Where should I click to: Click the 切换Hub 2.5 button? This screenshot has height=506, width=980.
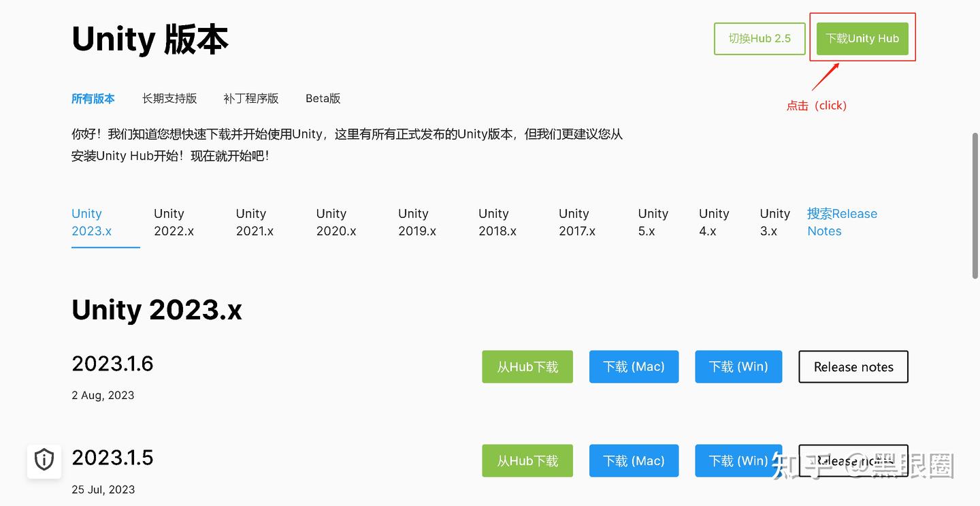759,39
